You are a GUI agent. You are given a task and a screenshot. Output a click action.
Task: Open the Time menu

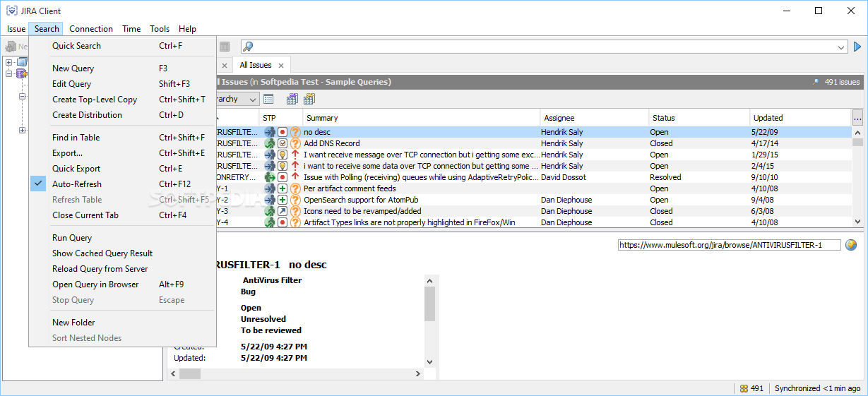tap(131, 29)
